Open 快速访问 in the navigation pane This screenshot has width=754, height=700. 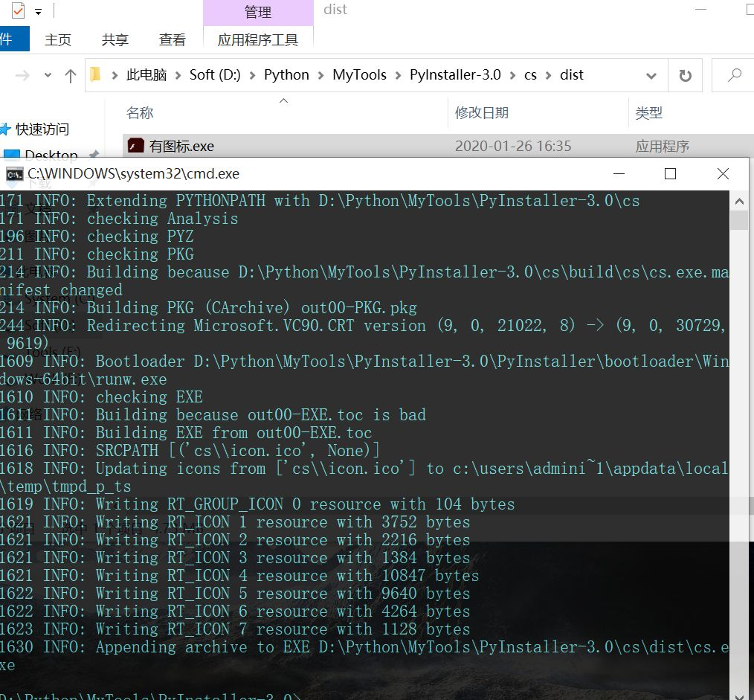click(42, 129)
